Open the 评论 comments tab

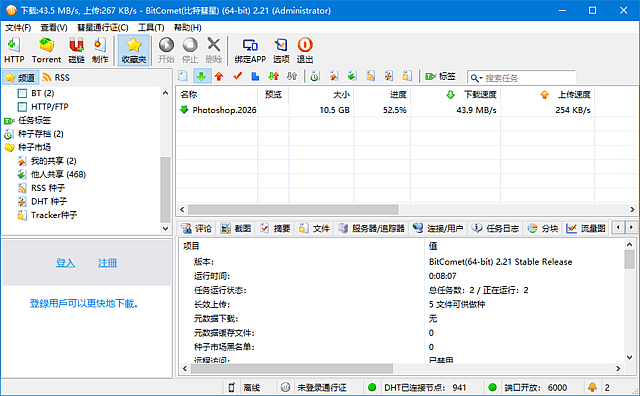point(197,228)
